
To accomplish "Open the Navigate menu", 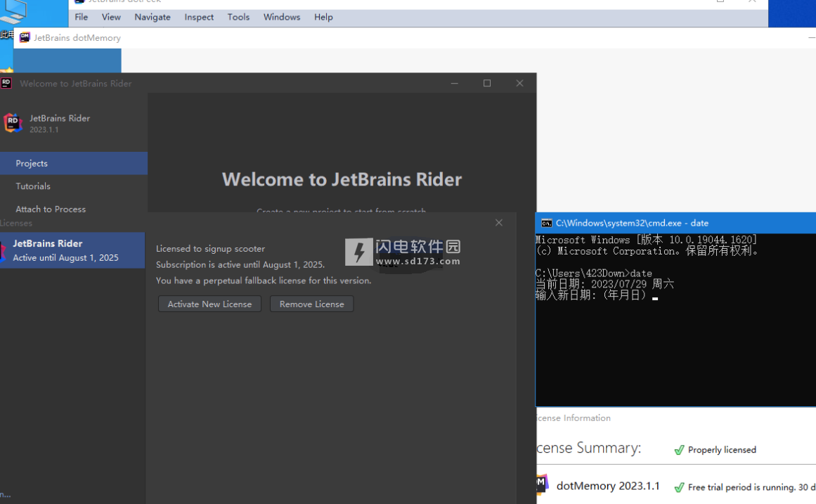I will [153, 17].
